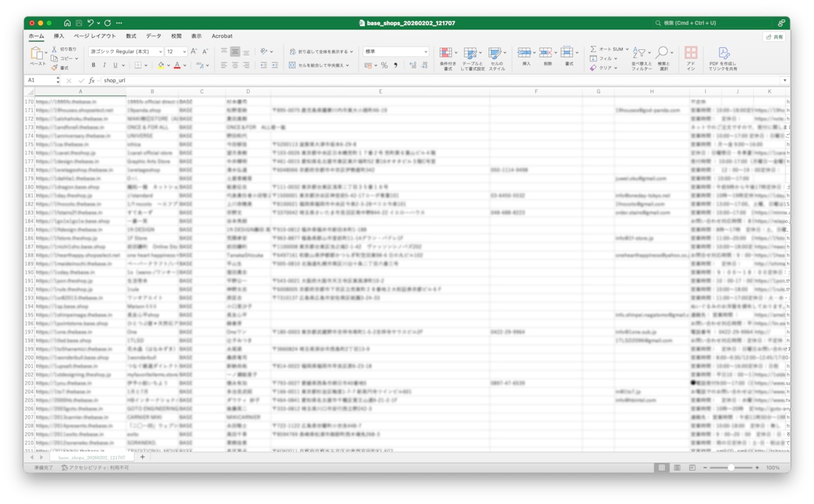Switch to 校閲 tab
814x504 pixels.
176,36
